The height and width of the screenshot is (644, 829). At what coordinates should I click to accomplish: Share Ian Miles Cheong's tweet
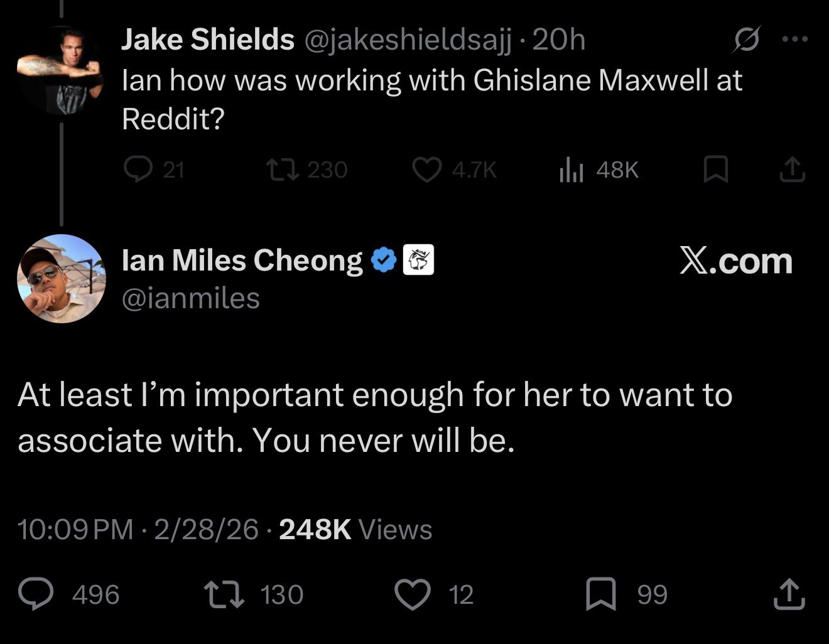pos(789,594)
